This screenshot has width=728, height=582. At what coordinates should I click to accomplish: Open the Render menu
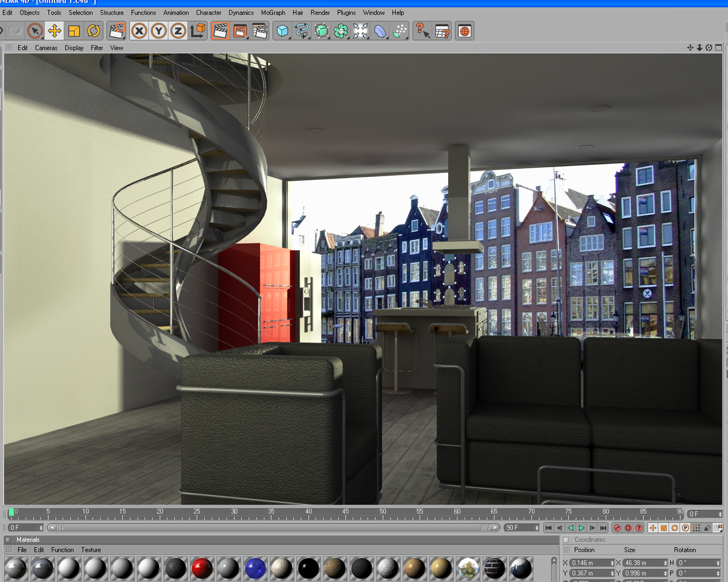click(x=320, y=13)
